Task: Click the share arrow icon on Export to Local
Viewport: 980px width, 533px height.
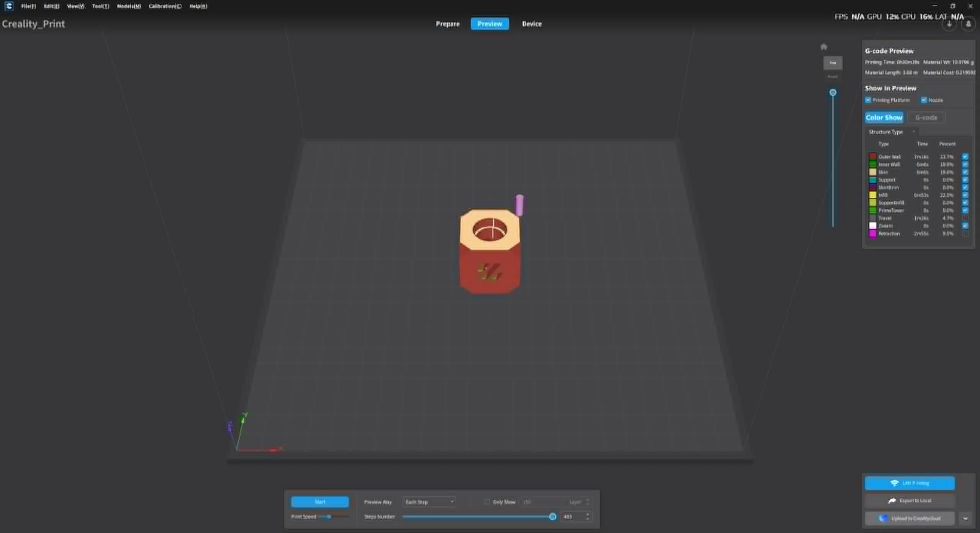Action: pyautogui.click(x=892, y=500)
